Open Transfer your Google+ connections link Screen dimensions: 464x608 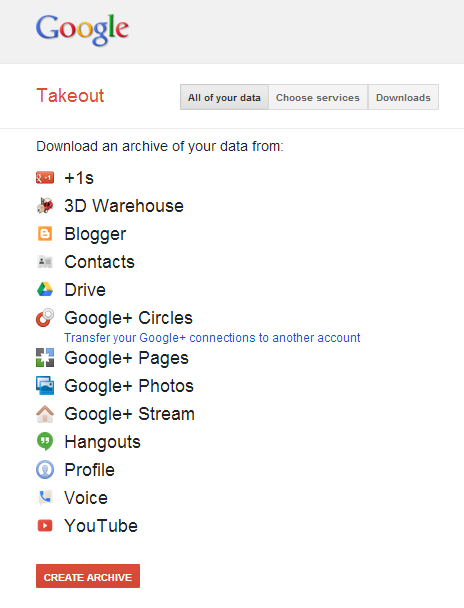coord(212,338)
